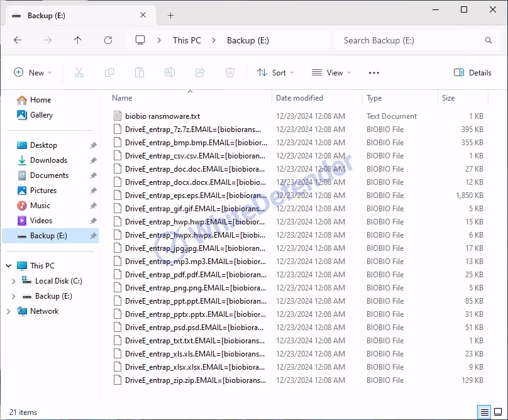Viewport: 508px width, 420px height.
Task: Open the View dropdown menu
Action: coord(331,72)
